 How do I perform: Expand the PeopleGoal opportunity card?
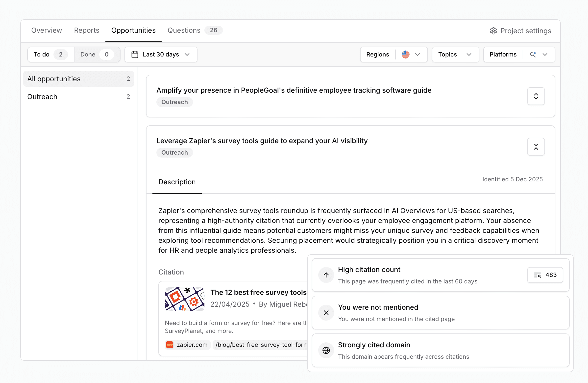tap(536, 96)
